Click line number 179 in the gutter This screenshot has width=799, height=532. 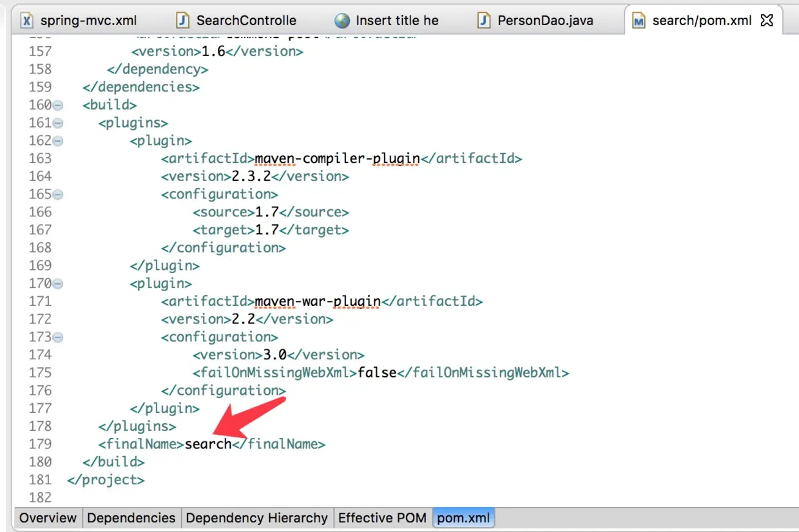pyautogui.click(x=40, y=444)
